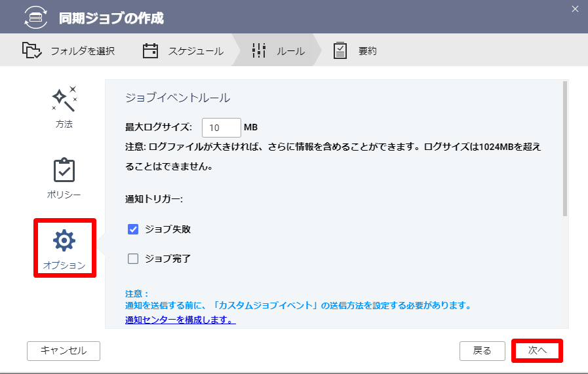Uncheck the ジョブ失敗 notification trigger
Screen dimensions: 588x374
(x=133, y=229)
